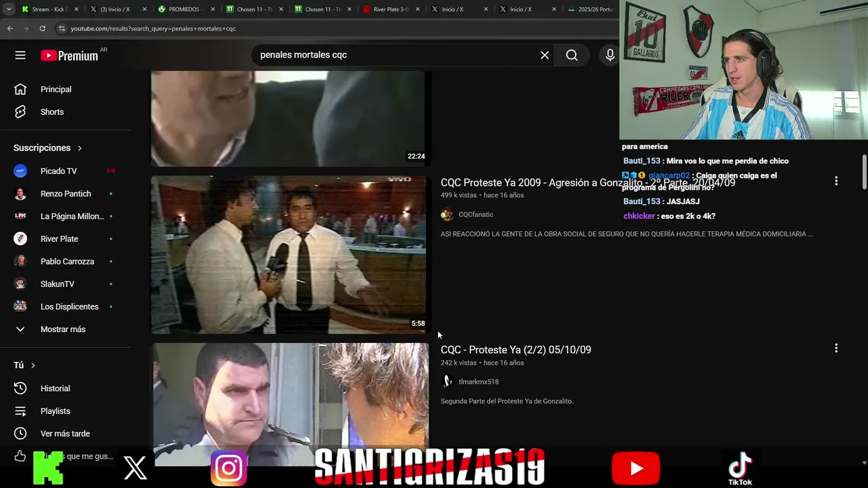Open options menu for Proteste Ya (2/2) video
The height and width of the screenshot is (488, 868).
836,348
